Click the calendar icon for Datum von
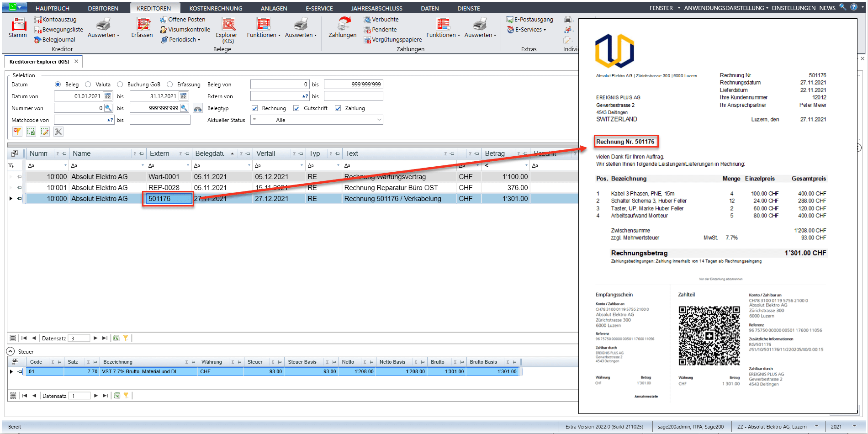 (x=107, y=96)
